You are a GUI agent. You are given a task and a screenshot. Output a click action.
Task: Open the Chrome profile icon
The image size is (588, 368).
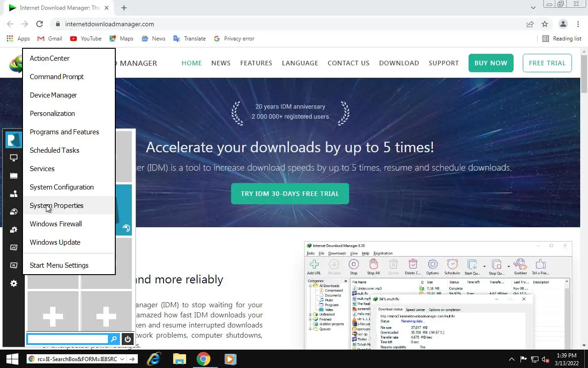point(563,24)
